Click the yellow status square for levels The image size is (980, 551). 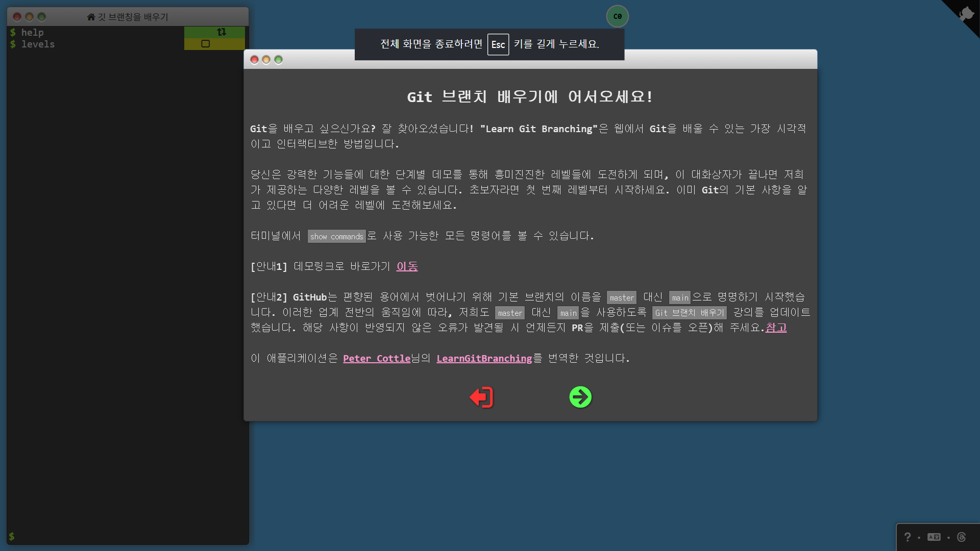pyautogui.click(x=205, y=44)
